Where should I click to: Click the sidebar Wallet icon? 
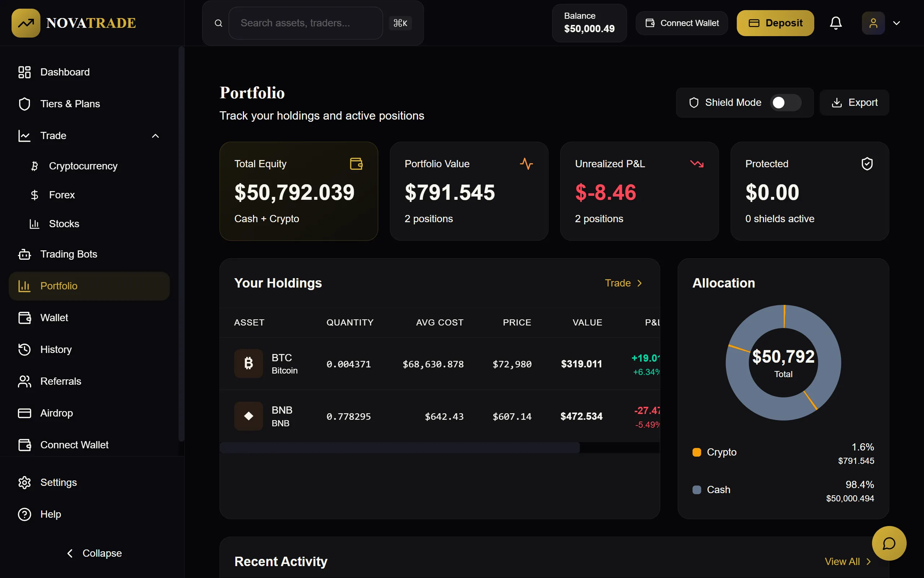[x=25, y=318]
